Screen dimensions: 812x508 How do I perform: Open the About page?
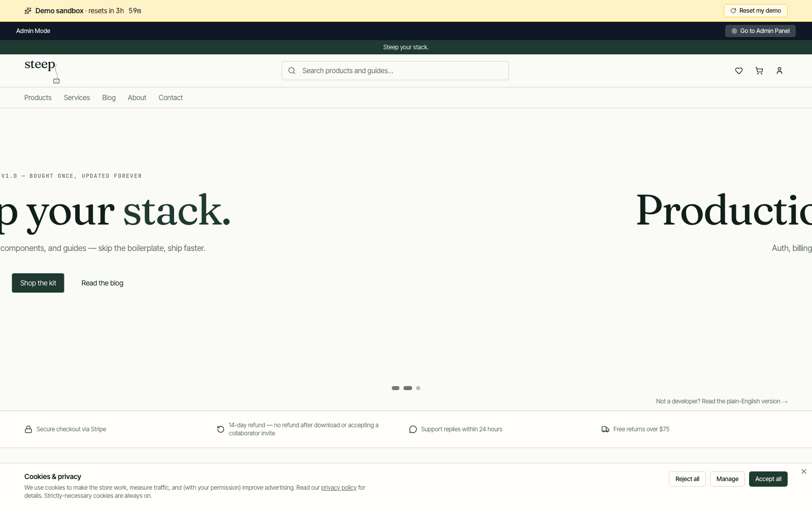click(137, 98)
